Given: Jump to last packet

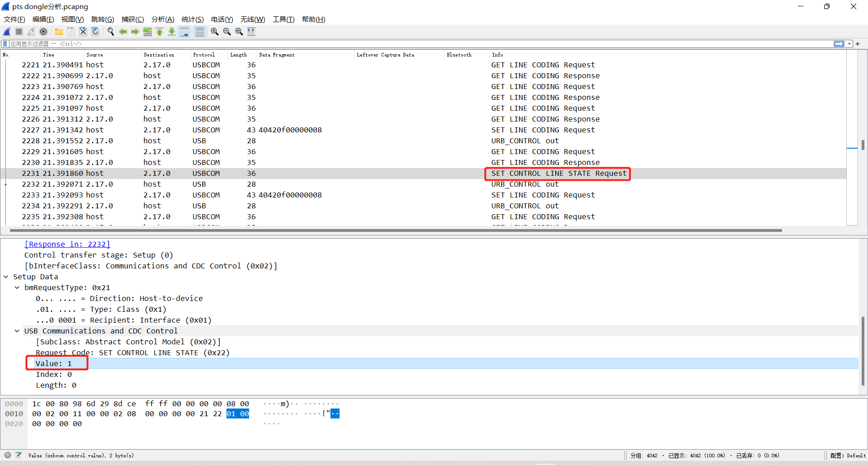Looking at the screenshot, I should click(x=172, y=32).
